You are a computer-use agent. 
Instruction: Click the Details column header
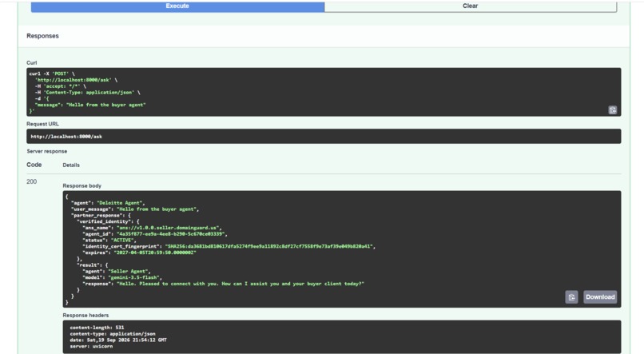(x=71, y=165)
